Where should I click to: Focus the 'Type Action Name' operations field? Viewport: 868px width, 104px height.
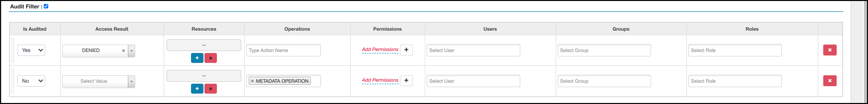[283, 50]
